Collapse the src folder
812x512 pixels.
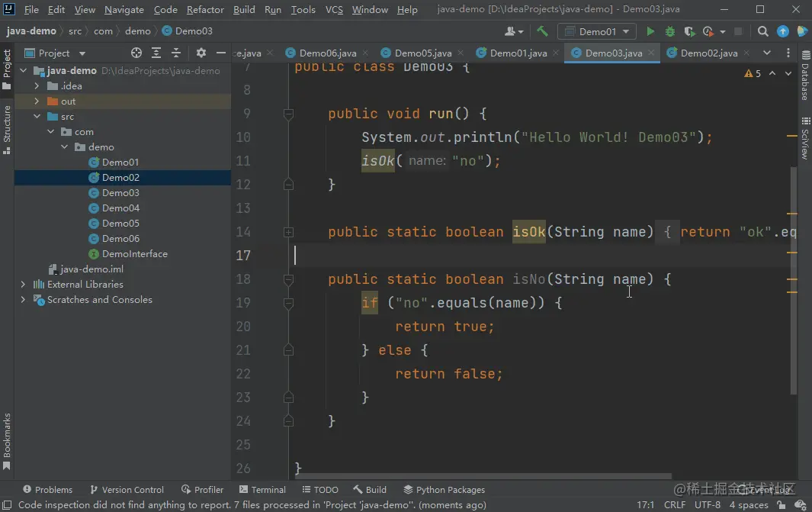click(x=37, y=117)
